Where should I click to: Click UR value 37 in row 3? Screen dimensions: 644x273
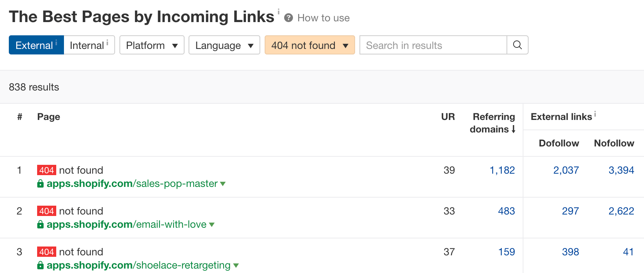coord(449,252)
